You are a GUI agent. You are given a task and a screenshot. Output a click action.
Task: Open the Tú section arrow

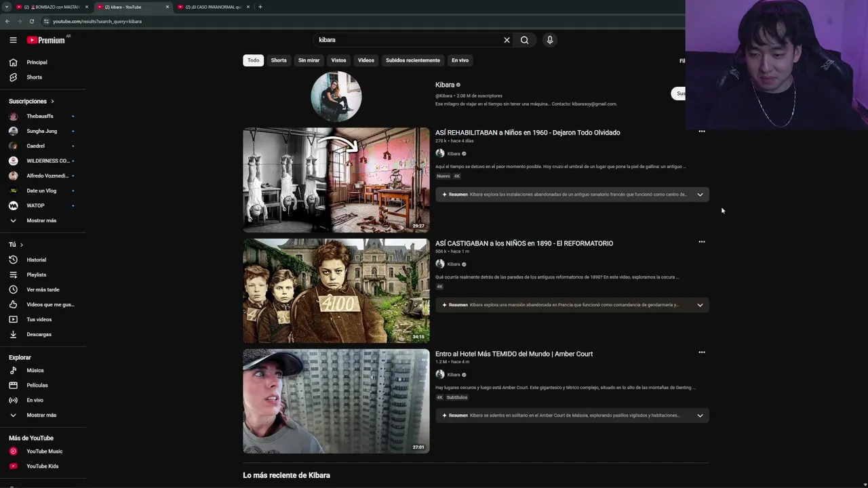click(21, 245)
